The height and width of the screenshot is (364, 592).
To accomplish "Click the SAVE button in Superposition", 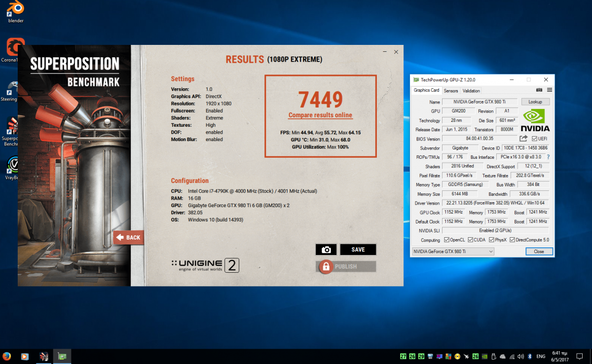I will click(358, 250).
